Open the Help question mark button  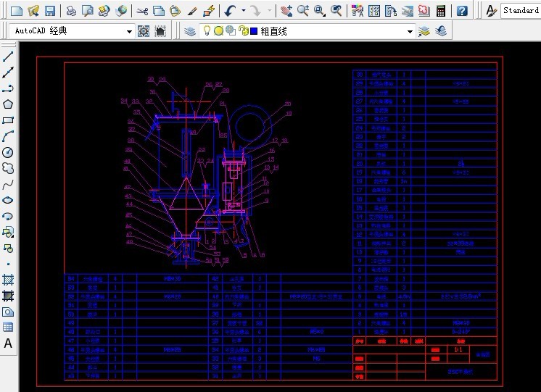tap(462, 11)
